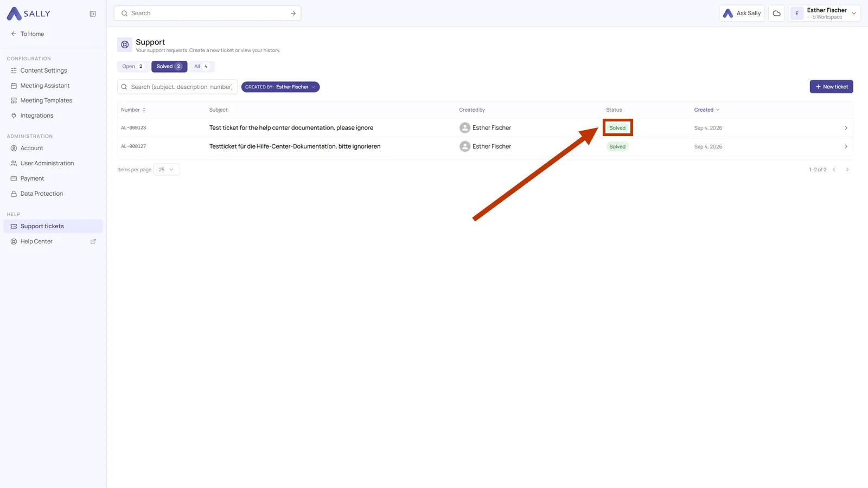Switch to the Solved tickets tab
868x488 pixels.
click(169, 66)
